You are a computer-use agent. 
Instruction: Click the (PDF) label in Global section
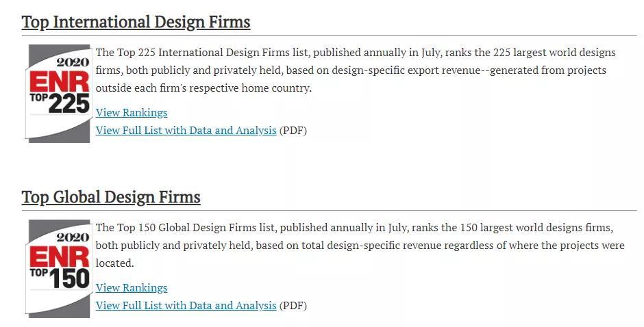(x=293, y=305)
